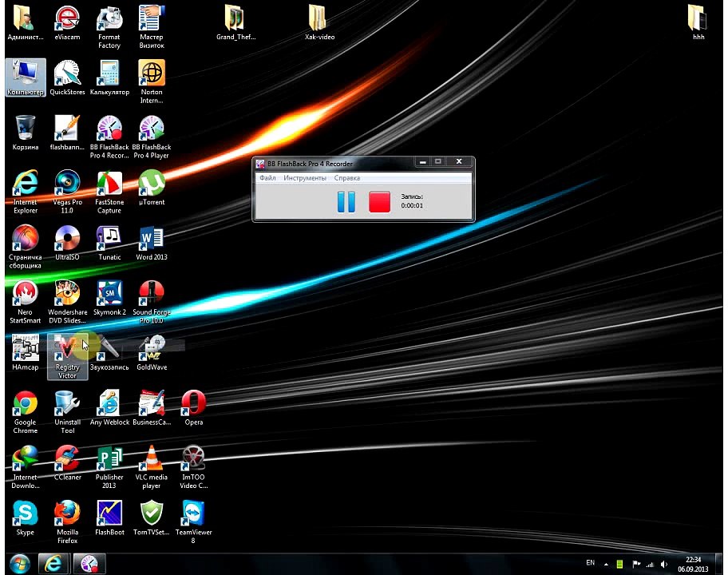Select the UltraISO shortcut
The image size is (728, 575).
[67, 243]
